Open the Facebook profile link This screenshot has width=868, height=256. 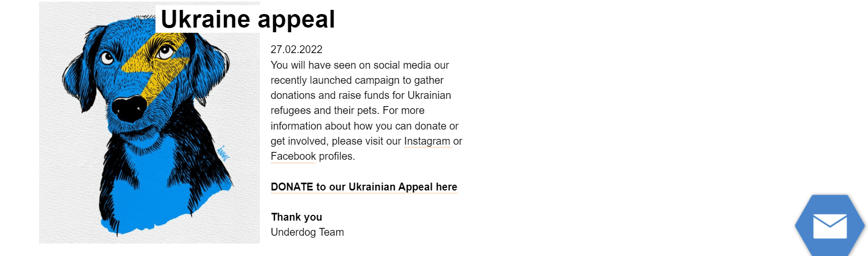pyautogui.click(x=293, y=156)
